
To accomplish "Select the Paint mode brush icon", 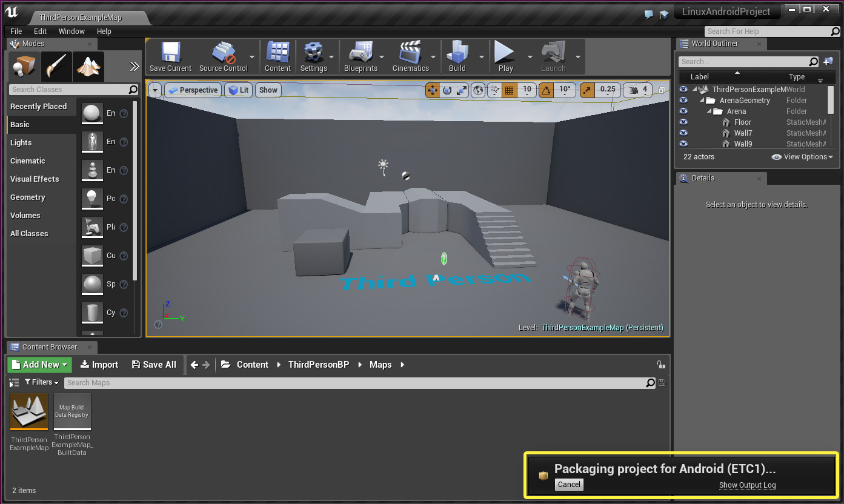I will 56,66.
